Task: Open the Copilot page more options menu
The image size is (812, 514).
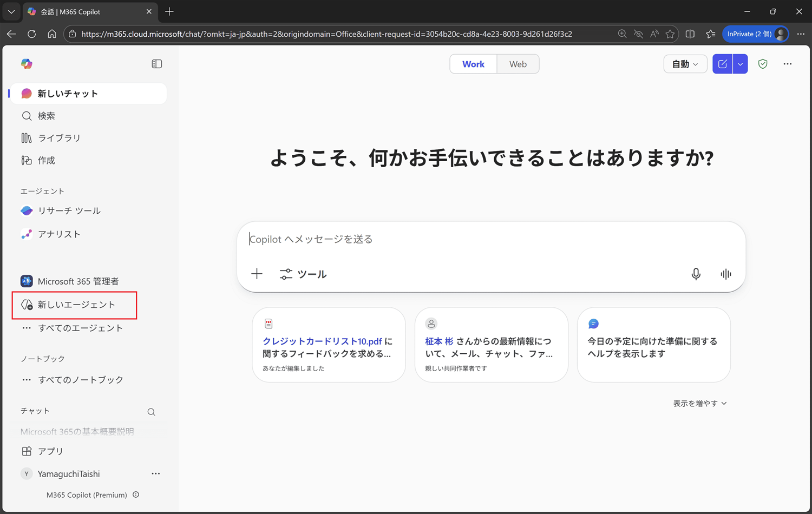Action: (x=788, y=64)
